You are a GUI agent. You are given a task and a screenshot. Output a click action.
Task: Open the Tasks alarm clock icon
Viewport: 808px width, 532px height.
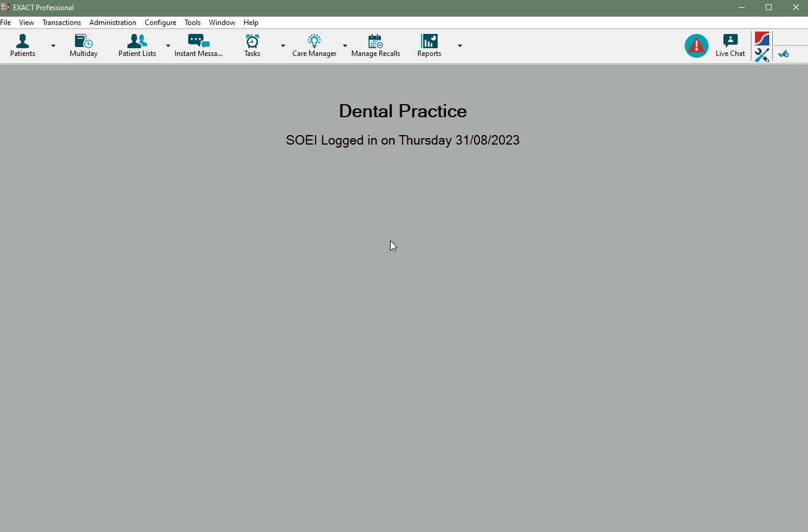(252, 46)
